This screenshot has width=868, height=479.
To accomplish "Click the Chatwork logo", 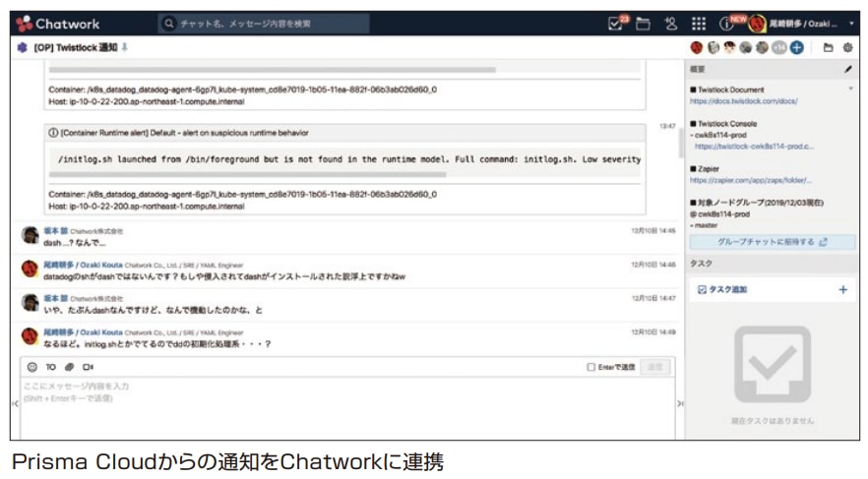I will coord(57,24).
